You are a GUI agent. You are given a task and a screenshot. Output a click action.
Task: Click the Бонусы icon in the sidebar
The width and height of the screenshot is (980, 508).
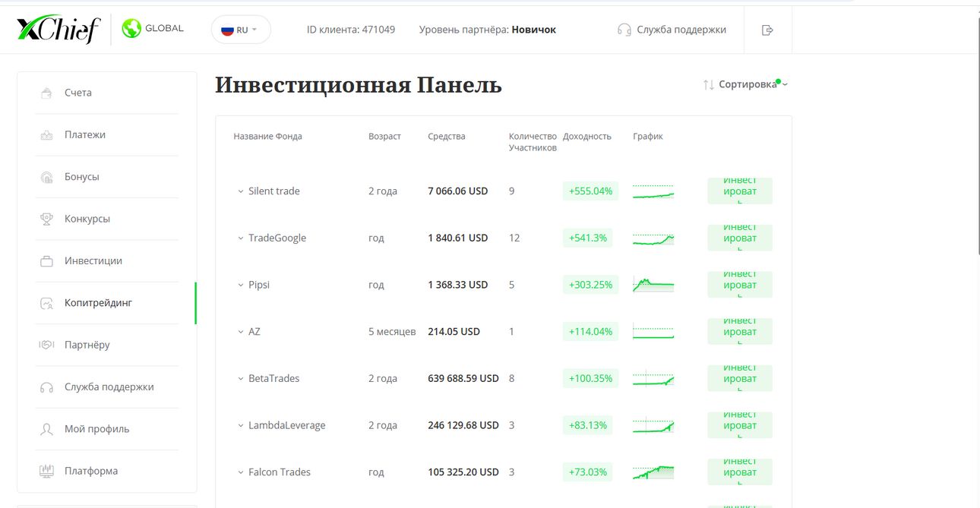click(x=46, y=177)
